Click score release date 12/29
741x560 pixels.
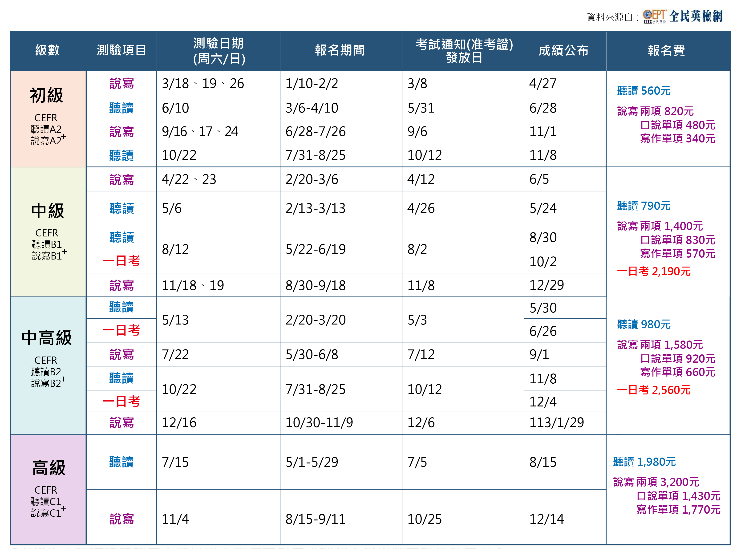pos(546,285)
